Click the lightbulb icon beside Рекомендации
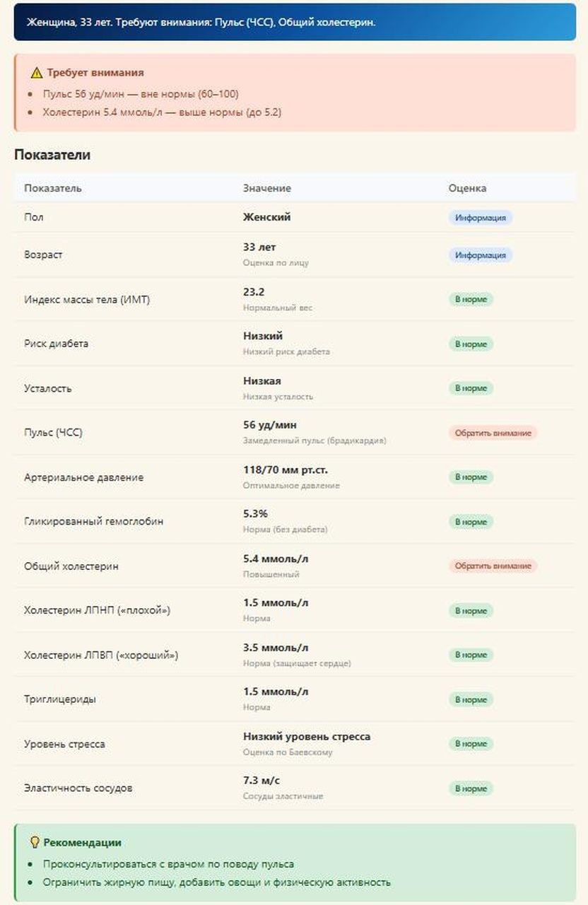The image size is (588, 905). point(35,843)
